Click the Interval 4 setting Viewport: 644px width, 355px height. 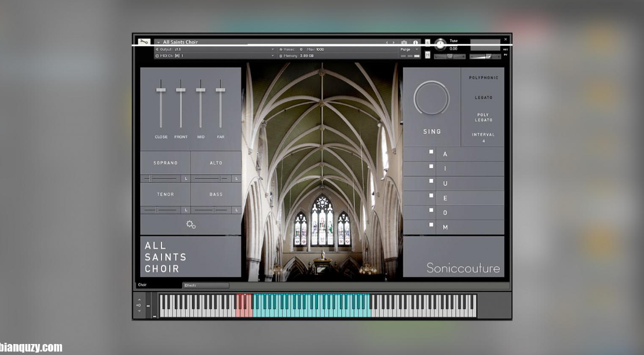coord(484,138)
